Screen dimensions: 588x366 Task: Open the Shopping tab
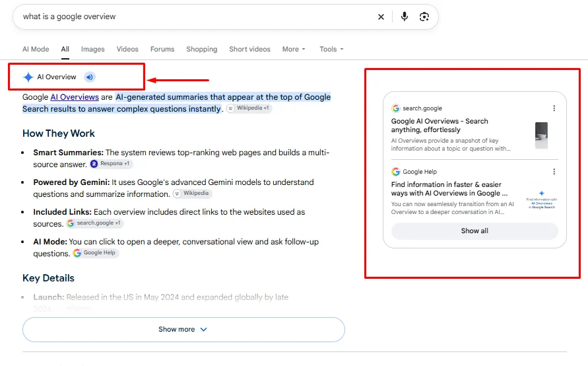click(202, 49)
